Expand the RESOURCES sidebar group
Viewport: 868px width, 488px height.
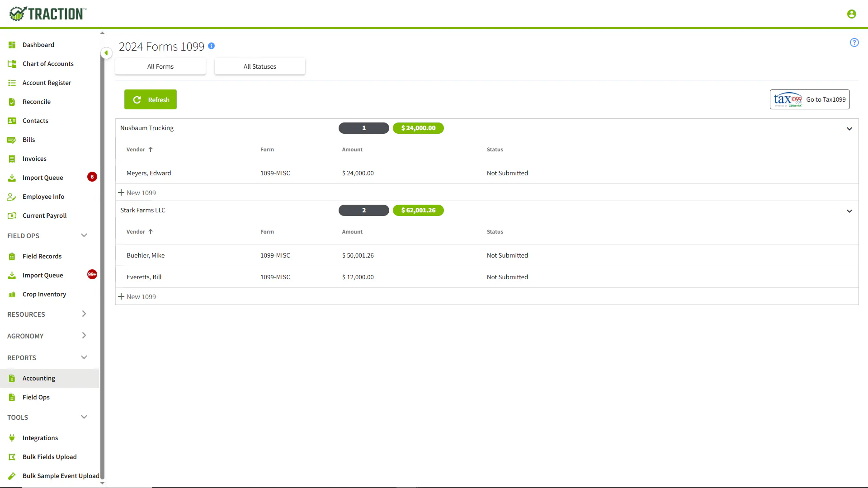(47, 314)
